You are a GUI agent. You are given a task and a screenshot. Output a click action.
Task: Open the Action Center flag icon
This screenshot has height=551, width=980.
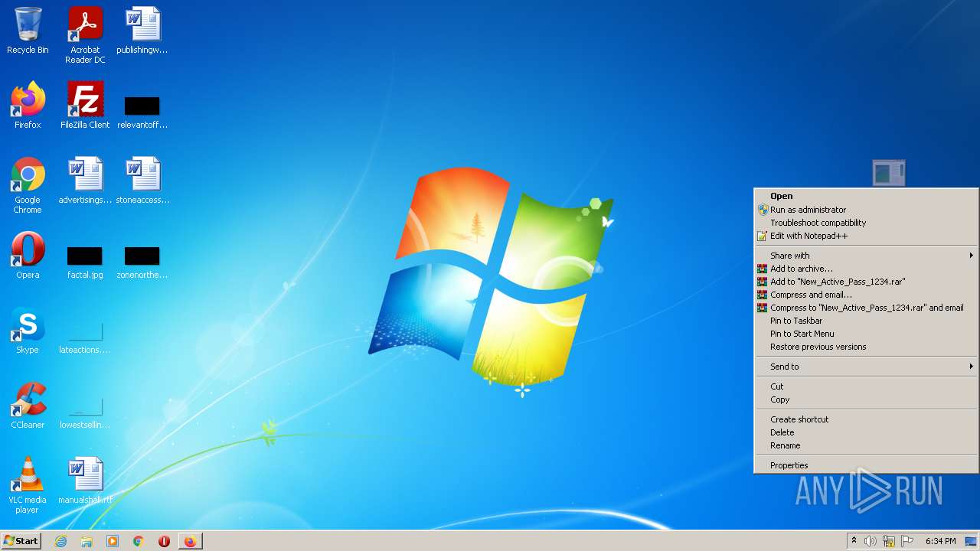point(907,541)
